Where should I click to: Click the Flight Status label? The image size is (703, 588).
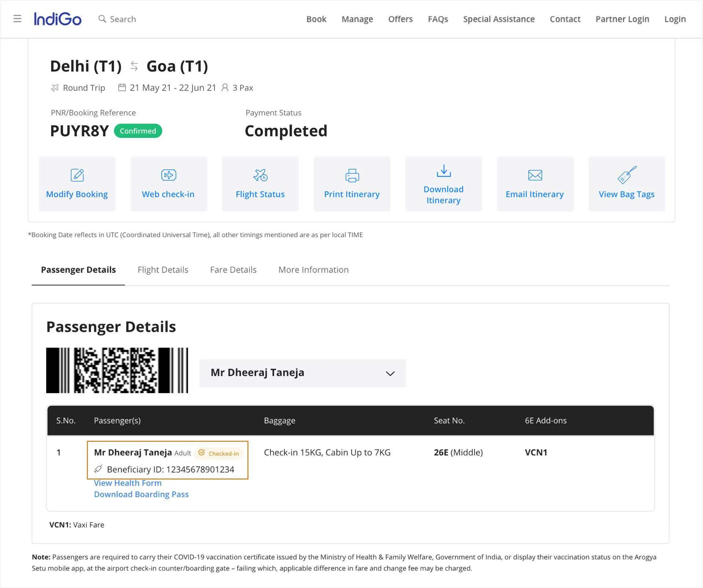(260, 194)
